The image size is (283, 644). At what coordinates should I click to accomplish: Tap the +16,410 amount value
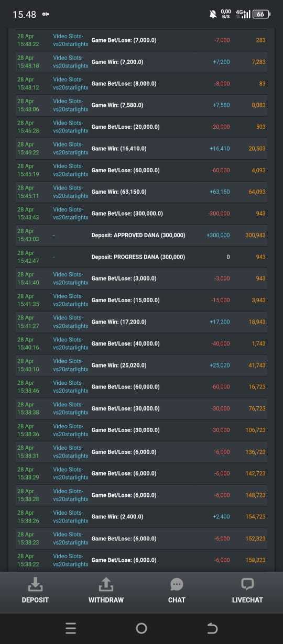[x=220, y=149]
